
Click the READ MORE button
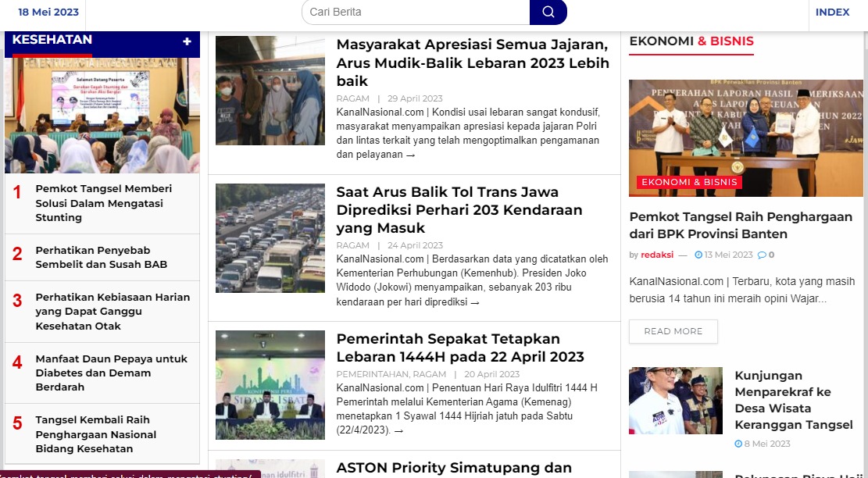point(673,331)
